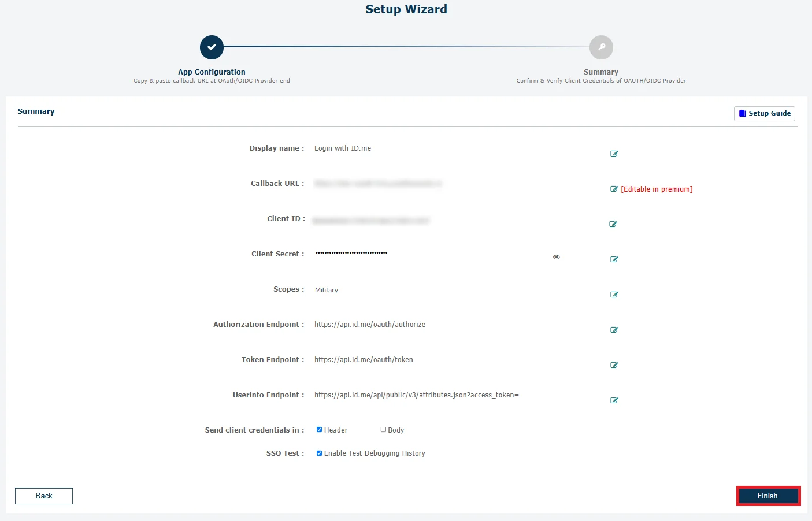Click the Summary section heading

36,111
